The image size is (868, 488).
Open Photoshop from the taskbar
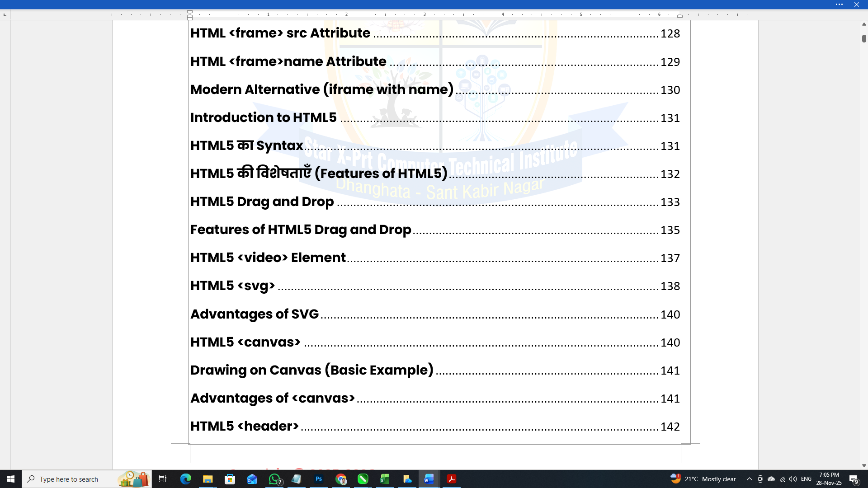pyautogui.click(x=319, y=479)
